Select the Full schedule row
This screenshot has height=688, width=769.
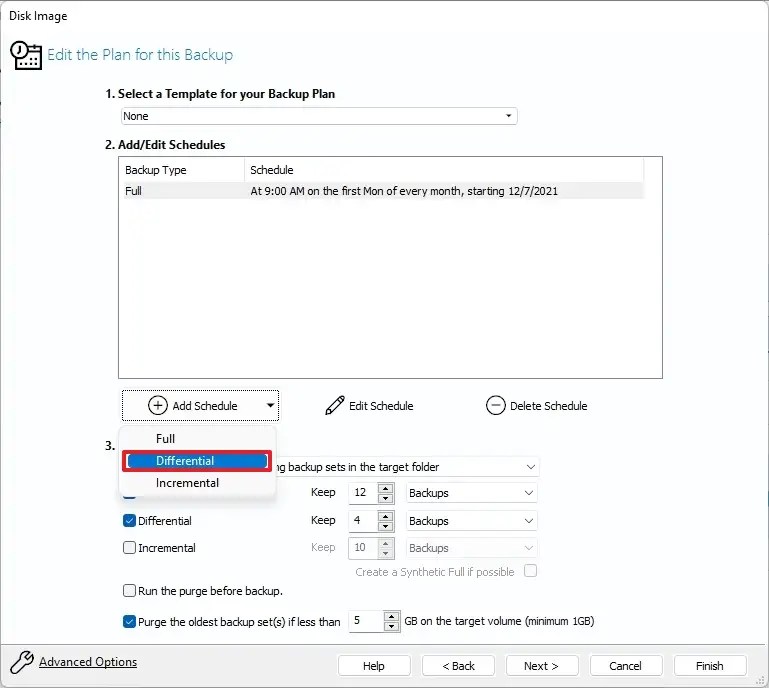coord(384,191)
